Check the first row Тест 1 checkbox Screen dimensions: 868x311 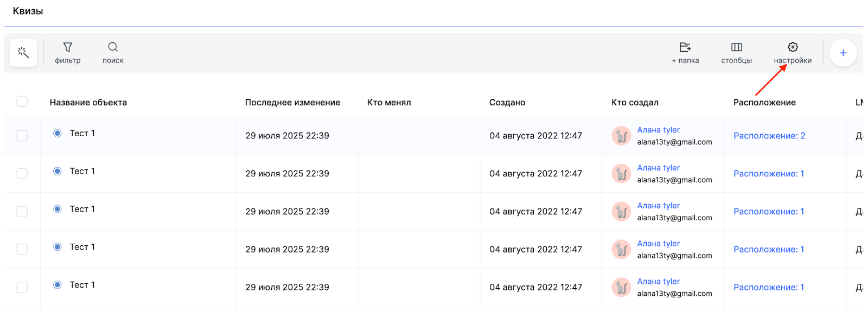22,136
